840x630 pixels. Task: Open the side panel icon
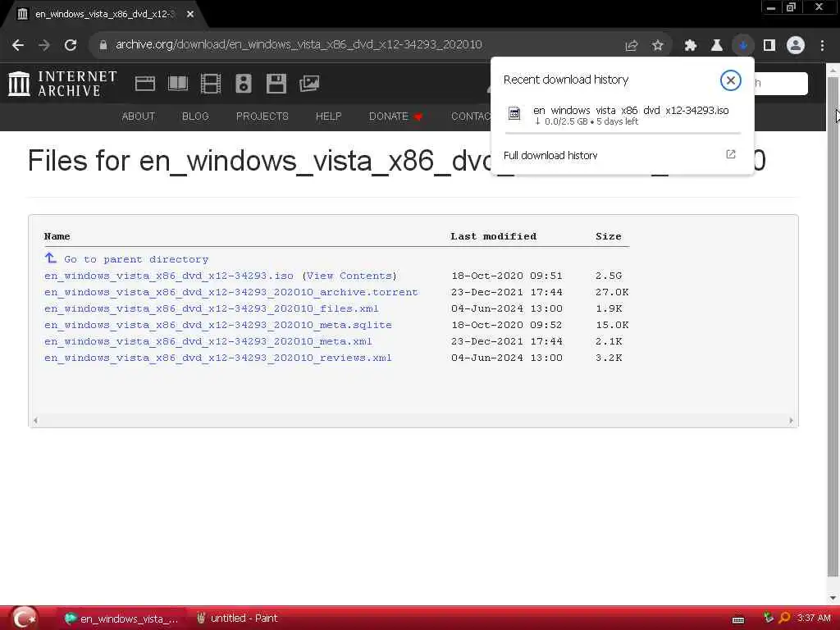pyautogui.click(x=769, y=46)
